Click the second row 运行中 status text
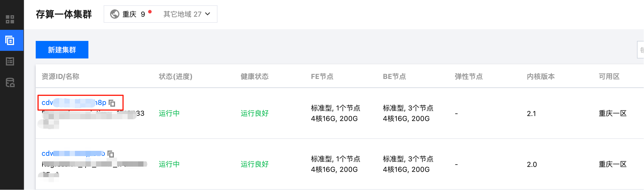The image size is (644, 190). pos(169,164)
